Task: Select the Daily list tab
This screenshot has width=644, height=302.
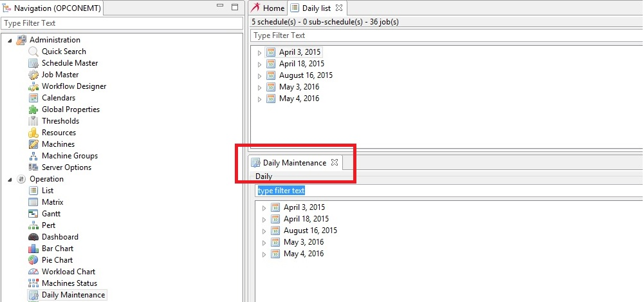Action: click(x=317, y=8)
